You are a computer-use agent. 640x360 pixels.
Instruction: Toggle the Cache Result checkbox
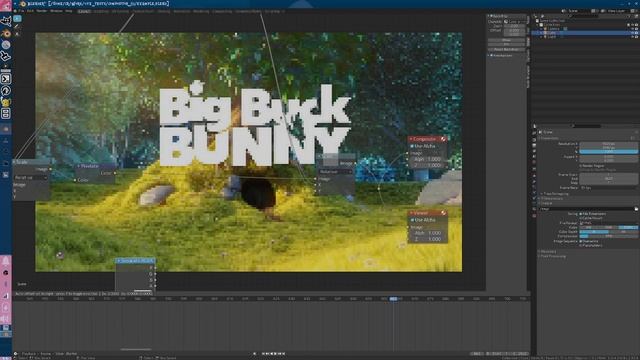tap(581, 218)
